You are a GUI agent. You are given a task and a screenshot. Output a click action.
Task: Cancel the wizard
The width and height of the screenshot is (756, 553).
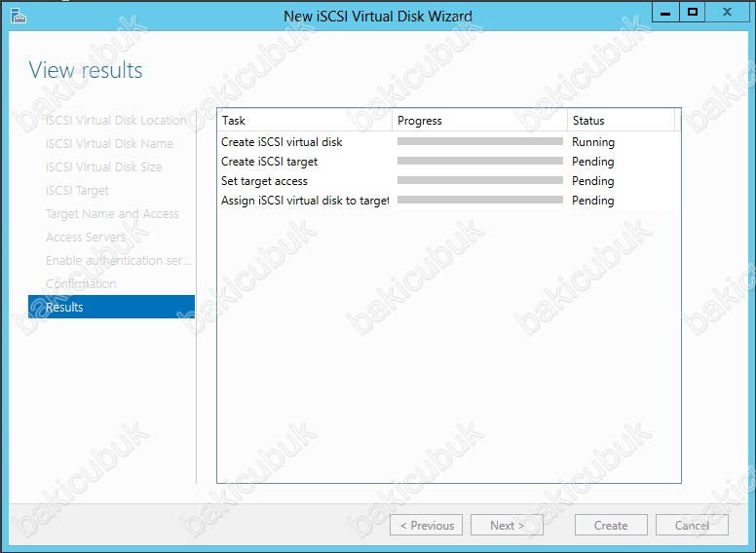pos(692,525)
